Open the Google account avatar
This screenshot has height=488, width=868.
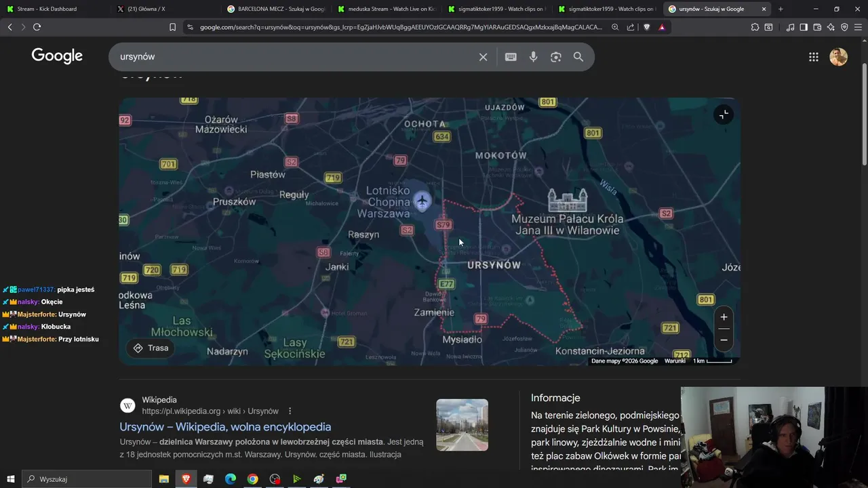coord(839,57)
